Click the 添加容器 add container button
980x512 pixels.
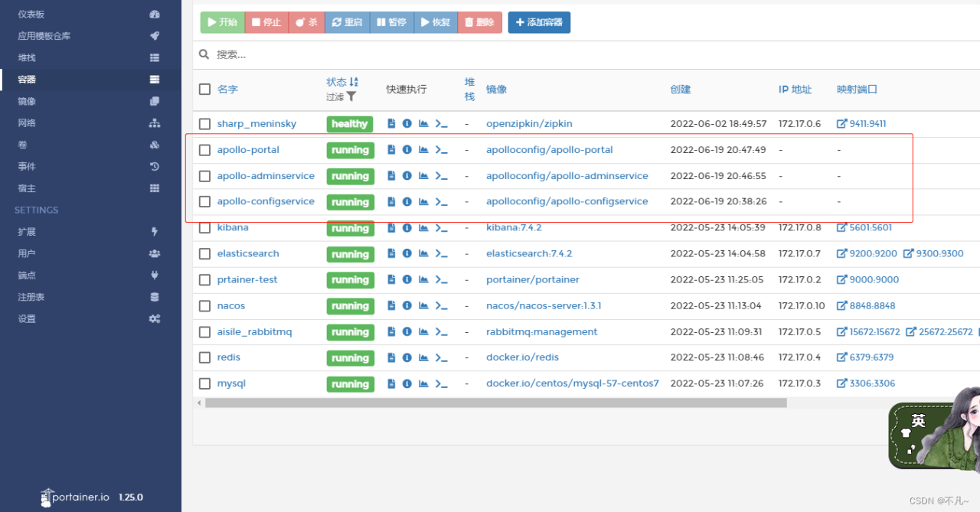click(x=539, y=22)
